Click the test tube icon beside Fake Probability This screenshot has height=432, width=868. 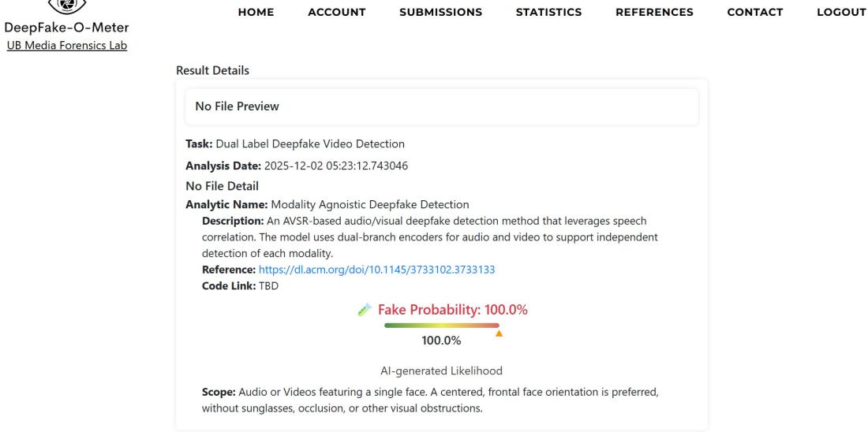(x=364, y=311)
